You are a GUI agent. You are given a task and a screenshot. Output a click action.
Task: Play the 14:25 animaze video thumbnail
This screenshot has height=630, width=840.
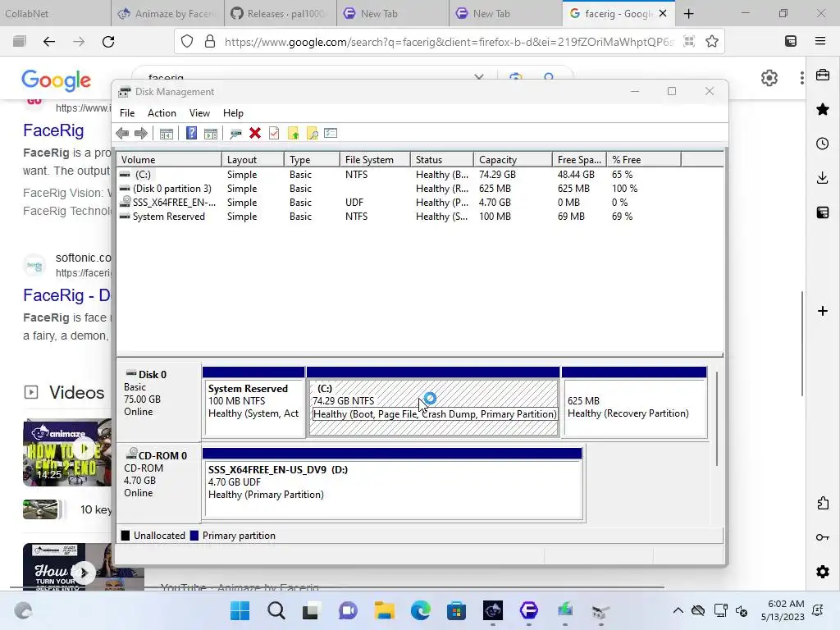67,453
